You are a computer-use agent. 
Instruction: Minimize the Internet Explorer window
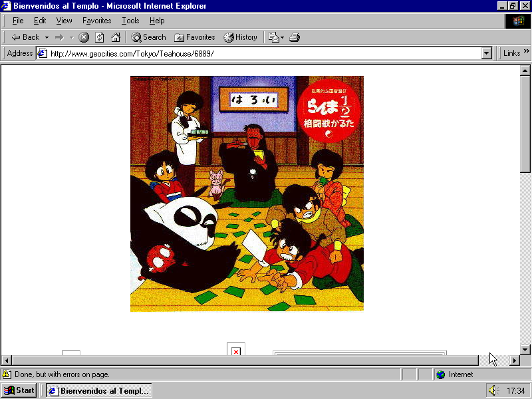pos(502,6)
